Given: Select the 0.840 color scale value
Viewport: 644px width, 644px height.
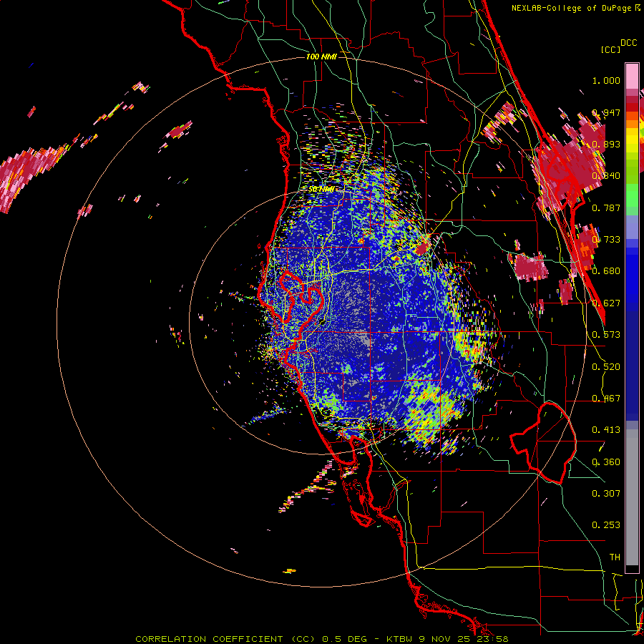Looking at the screenshot, I should pyautogui.click(x=606, y=176).
